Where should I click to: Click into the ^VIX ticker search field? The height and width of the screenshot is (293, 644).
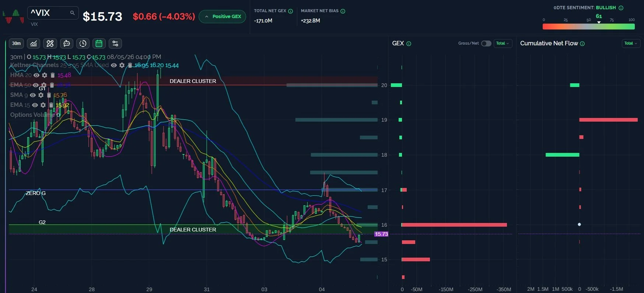coord(53,13)
